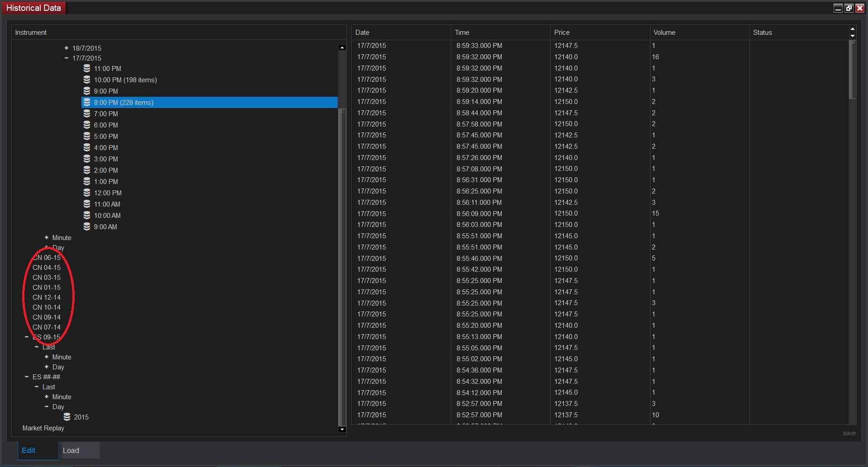
Task: Open the Load tab
Action: (80, 450)
